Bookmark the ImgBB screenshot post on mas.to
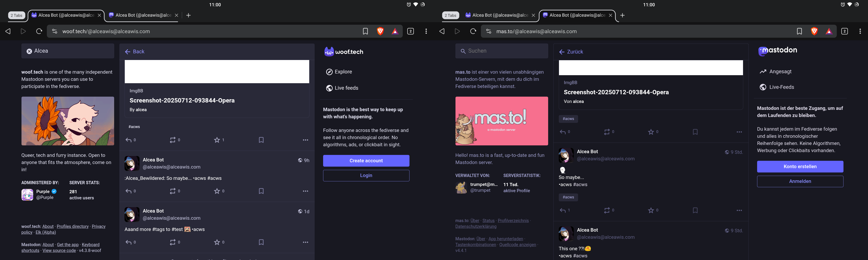Viewport: 868px width, 260px height. [695, 132]
